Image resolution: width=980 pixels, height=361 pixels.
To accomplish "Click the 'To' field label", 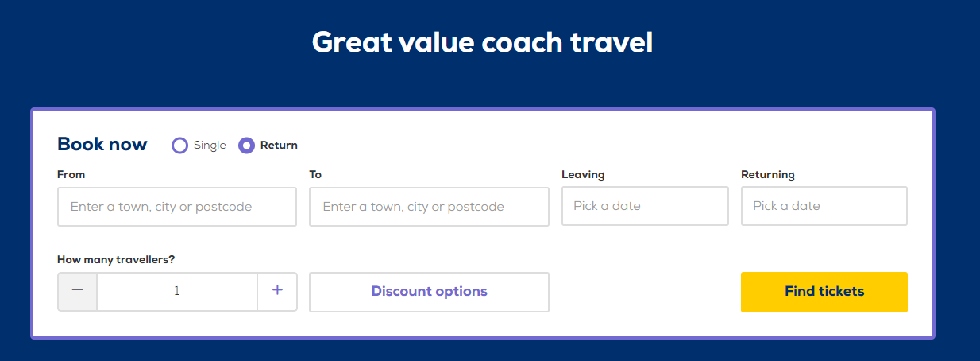I will click(x=315, y=174).
